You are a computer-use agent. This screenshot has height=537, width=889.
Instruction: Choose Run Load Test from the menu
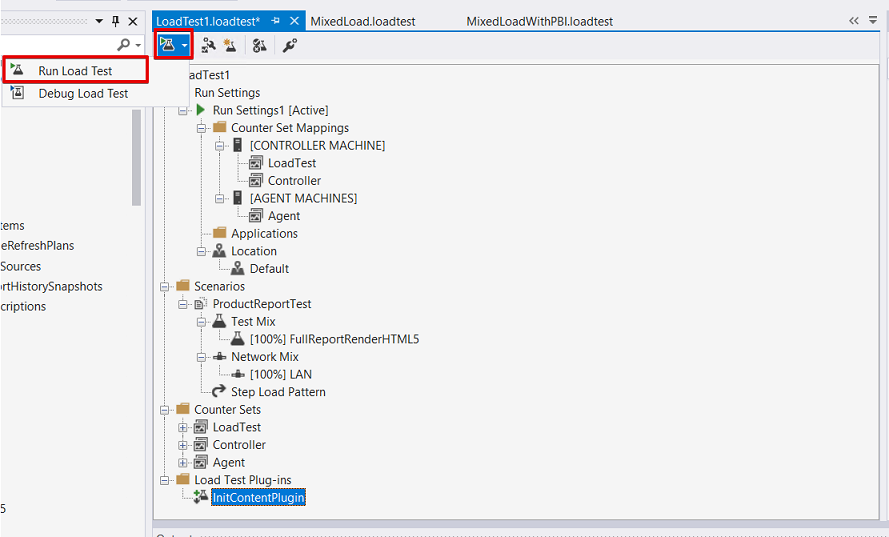click(x=75, y=71)
